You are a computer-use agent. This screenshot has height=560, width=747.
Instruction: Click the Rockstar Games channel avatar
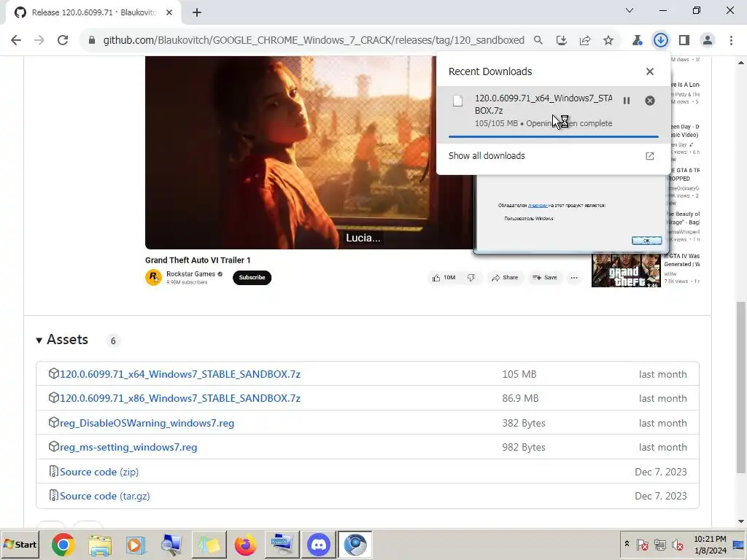(153, 277)
